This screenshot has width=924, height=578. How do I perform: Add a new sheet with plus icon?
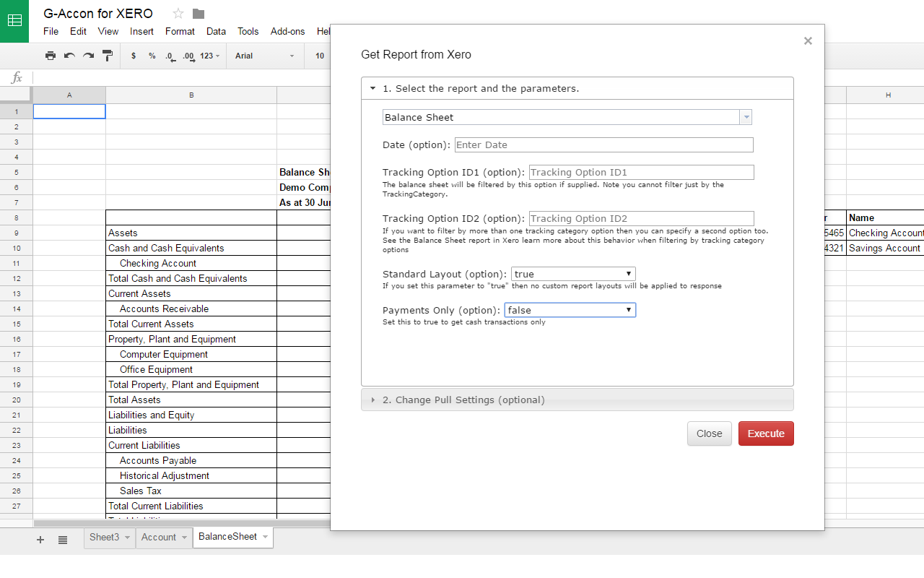coord(40,539)
